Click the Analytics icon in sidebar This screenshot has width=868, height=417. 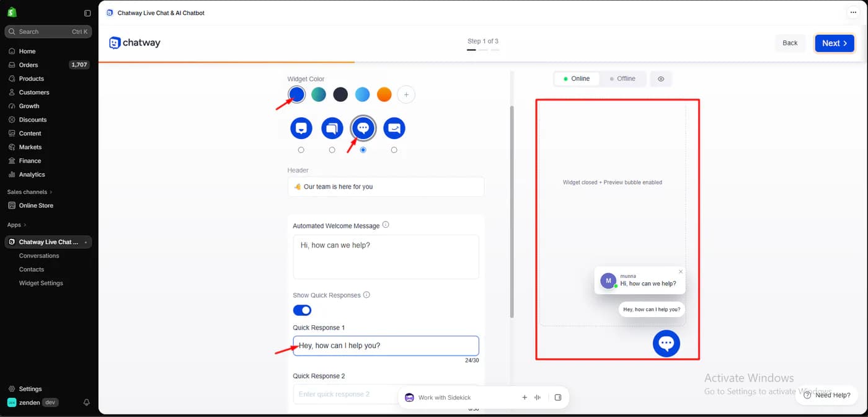[x=12, y=174]
